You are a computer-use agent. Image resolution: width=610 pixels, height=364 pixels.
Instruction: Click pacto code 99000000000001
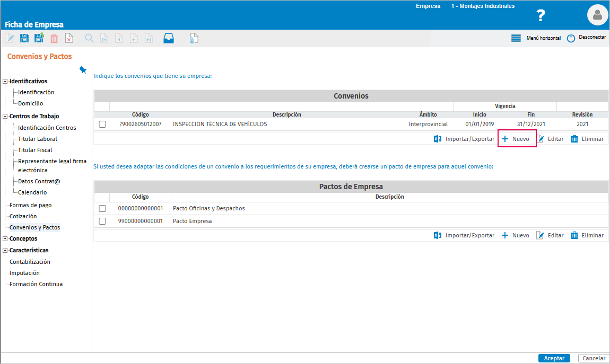click(141, 221)
